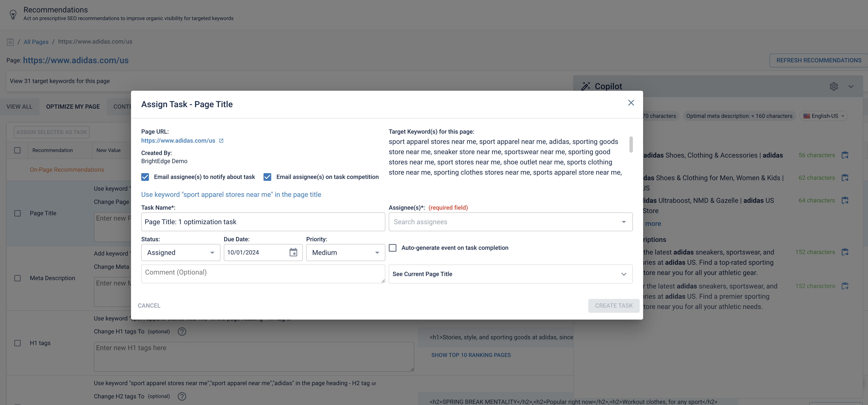868x405 pixels.
Task: Open the Status dropdown showing Assigned
Action: [x=181, y=253]
